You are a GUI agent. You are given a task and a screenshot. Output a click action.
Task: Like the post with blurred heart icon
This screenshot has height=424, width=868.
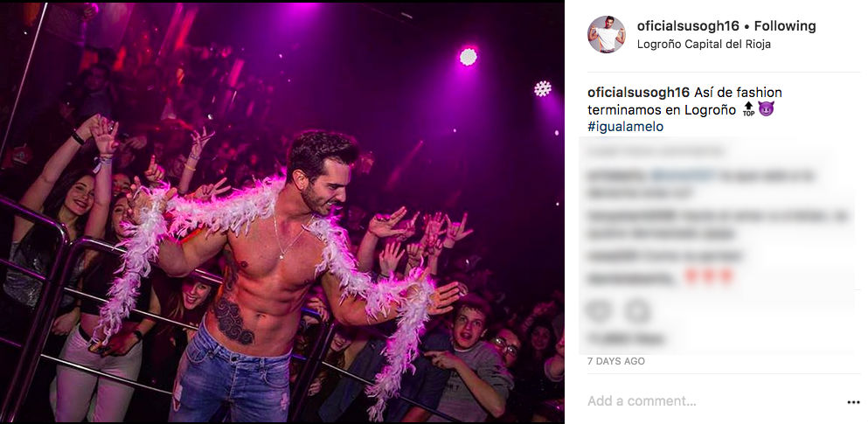point(599,311)
